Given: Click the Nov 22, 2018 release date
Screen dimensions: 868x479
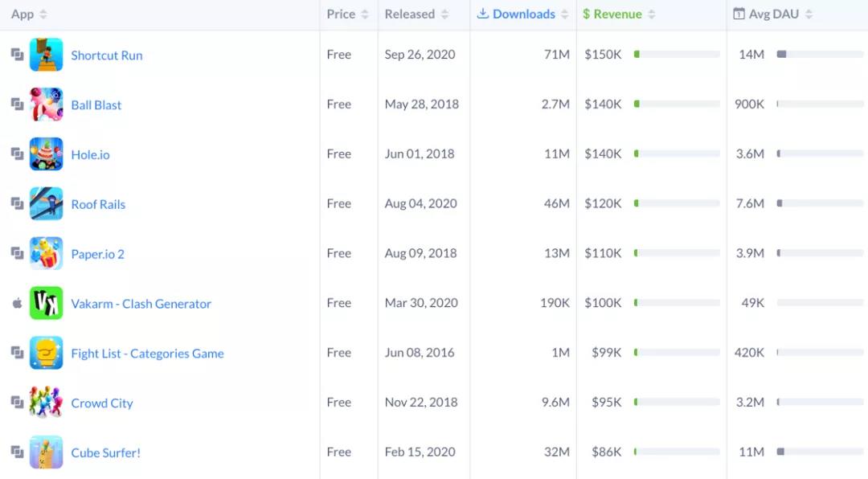Looking at the screenshot, I should tap(421, 402).
